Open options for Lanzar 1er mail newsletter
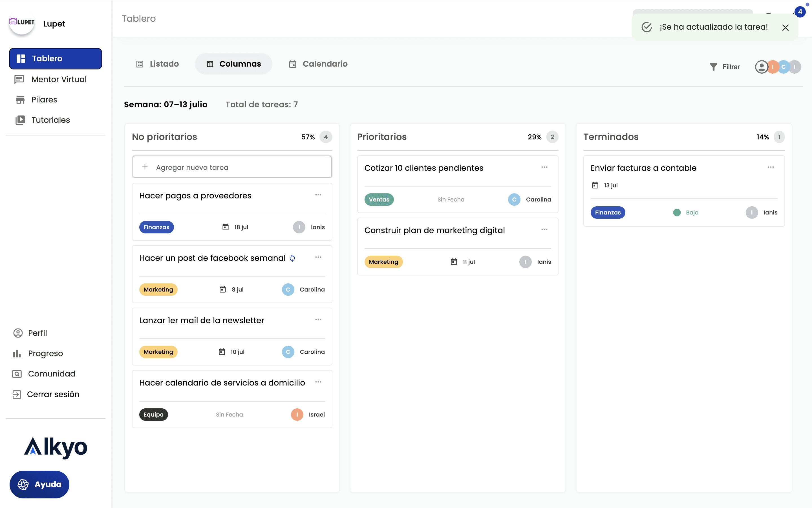The width and height of the screenshot is (812, 508). pyautogui.click(x=318, y=319)
